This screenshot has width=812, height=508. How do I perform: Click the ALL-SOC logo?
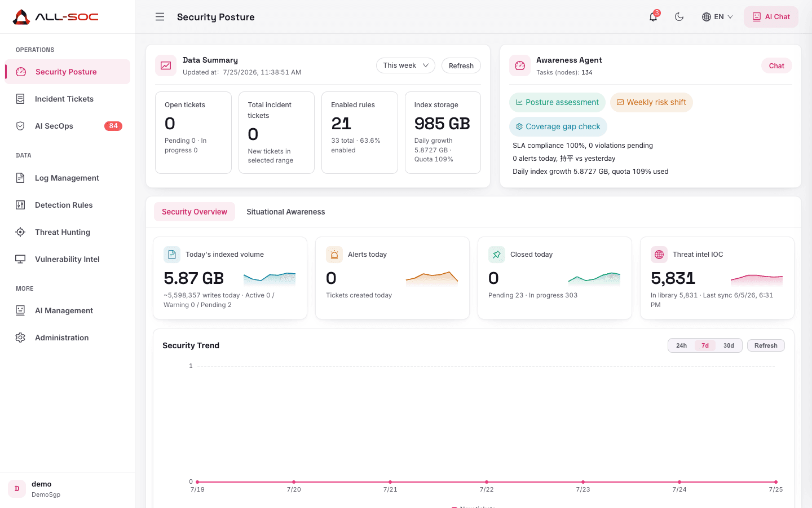tap(55, 17)
